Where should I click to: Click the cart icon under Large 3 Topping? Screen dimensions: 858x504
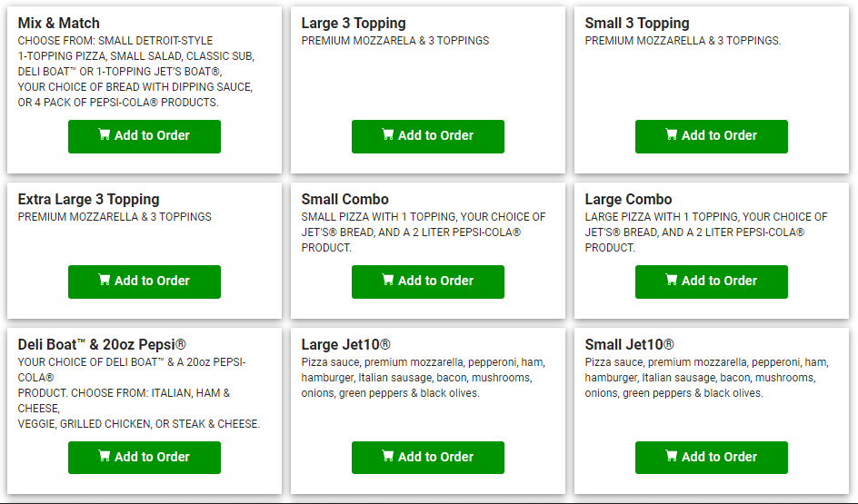click(x=388, y=134)
